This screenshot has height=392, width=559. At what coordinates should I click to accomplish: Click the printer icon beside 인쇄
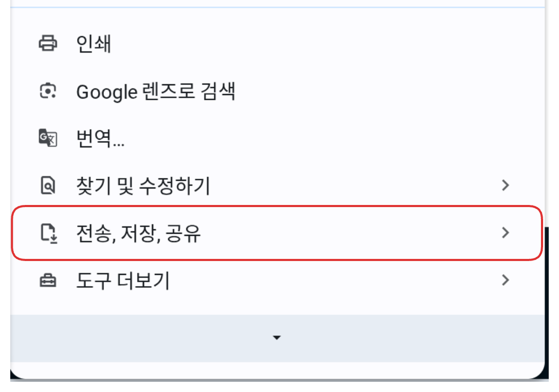pyautogui.click(x=48, y=44)
